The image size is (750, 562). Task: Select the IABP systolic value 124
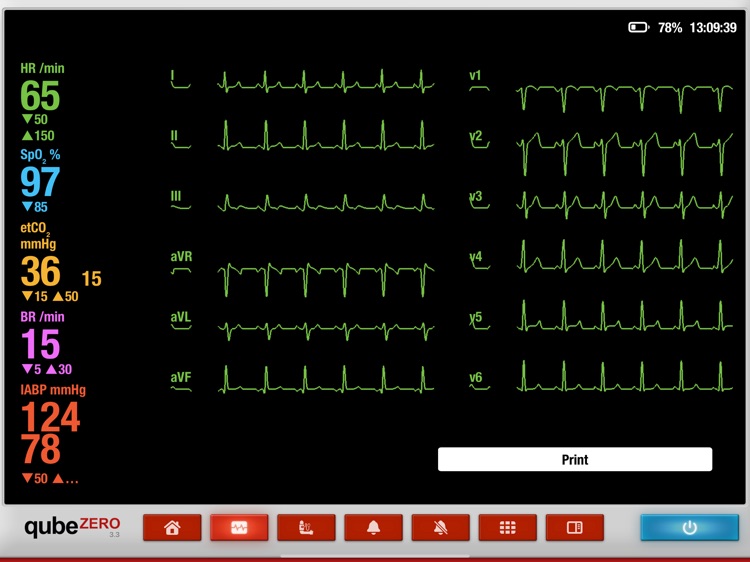[50, 417]
